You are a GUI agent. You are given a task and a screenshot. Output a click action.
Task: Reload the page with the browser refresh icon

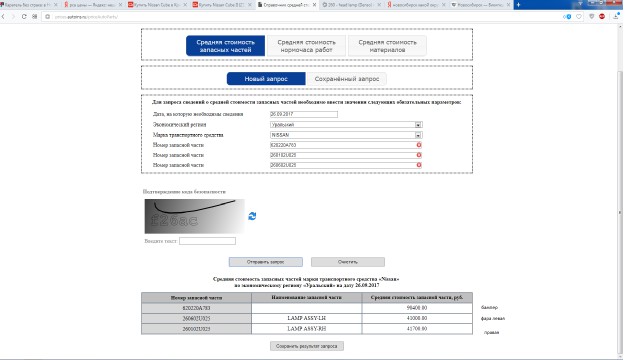click(x=24, y=17)
